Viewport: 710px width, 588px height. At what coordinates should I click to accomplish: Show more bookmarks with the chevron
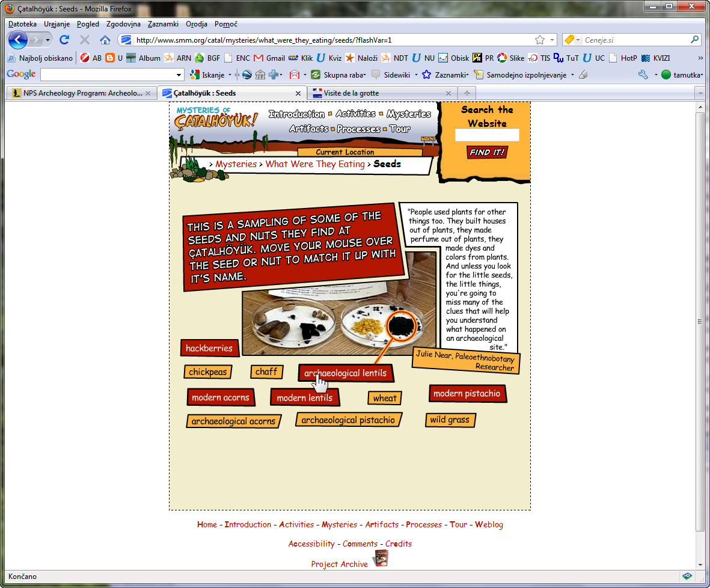pyautogui.click(x=700, y=58)
